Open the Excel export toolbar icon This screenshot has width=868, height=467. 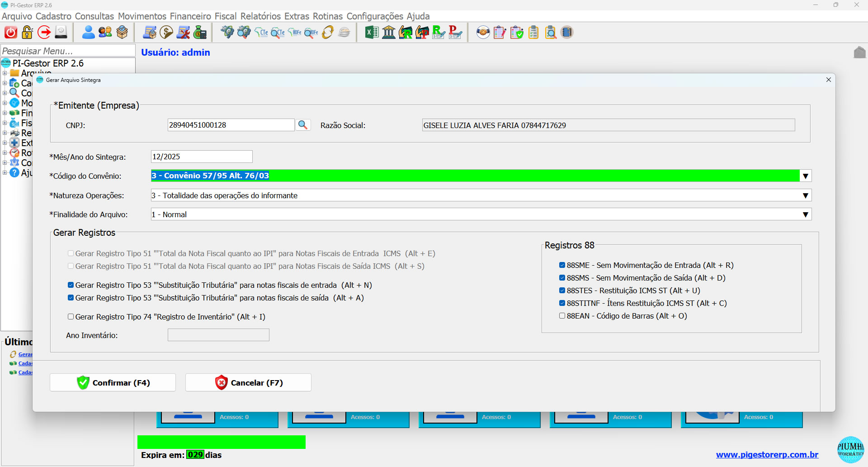372,33
